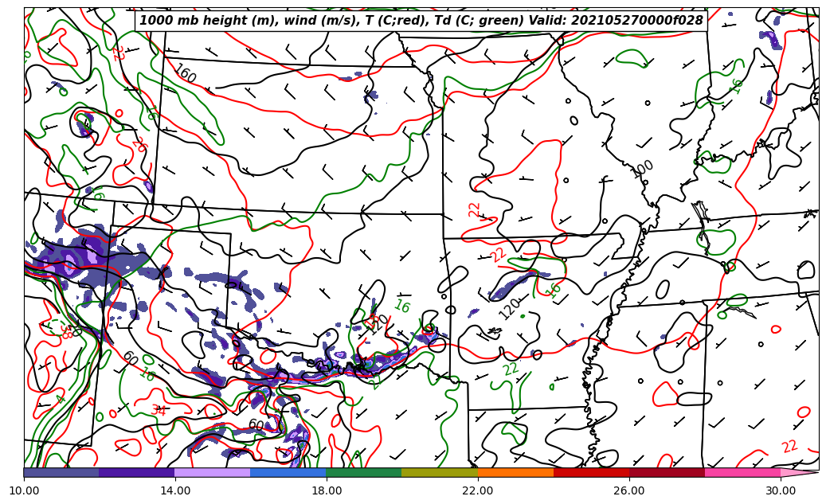The height and width of the screenshot is (504, 826).
Task: Select the 18.00 colorbar tick label
Action: coord(327,490)
